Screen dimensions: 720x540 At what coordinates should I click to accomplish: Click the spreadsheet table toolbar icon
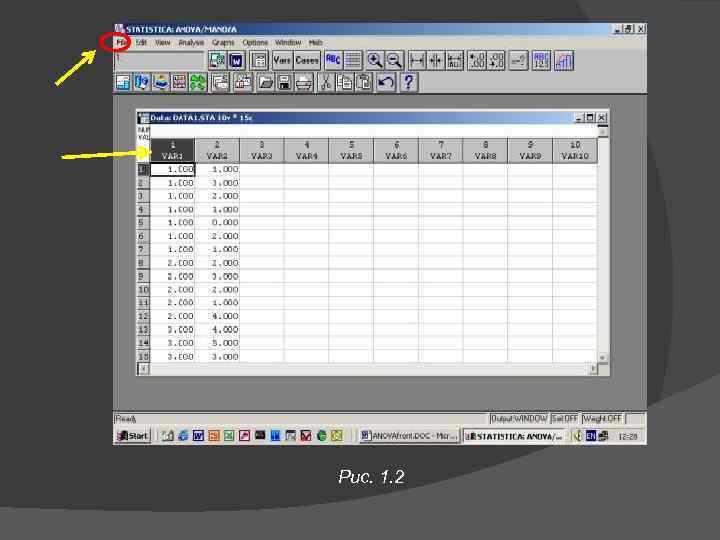tap(259, 61)
